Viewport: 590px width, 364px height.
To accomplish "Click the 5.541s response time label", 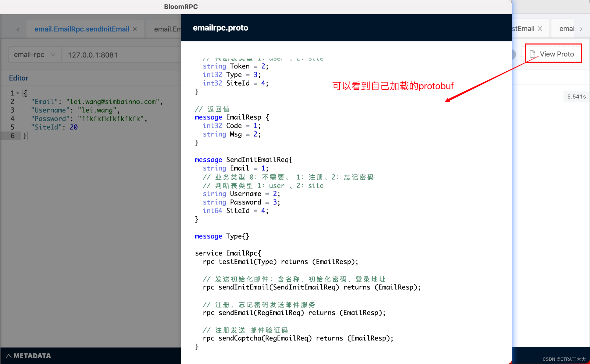I will click(576, 96).
